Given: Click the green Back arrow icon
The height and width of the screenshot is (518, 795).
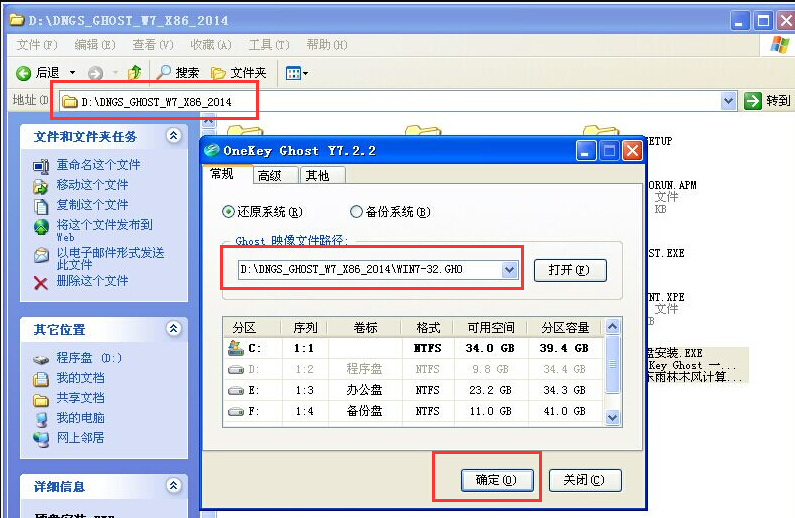Looking at the screenshot, I should click(23, 73).
